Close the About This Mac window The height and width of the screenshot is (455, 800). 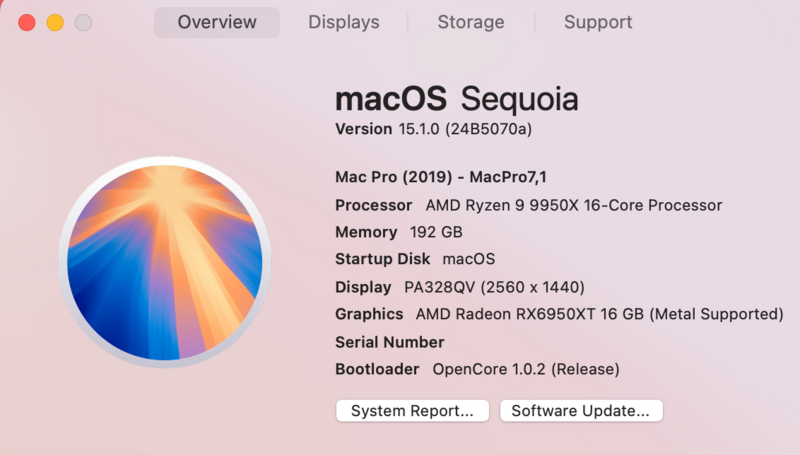pos(27,22)
